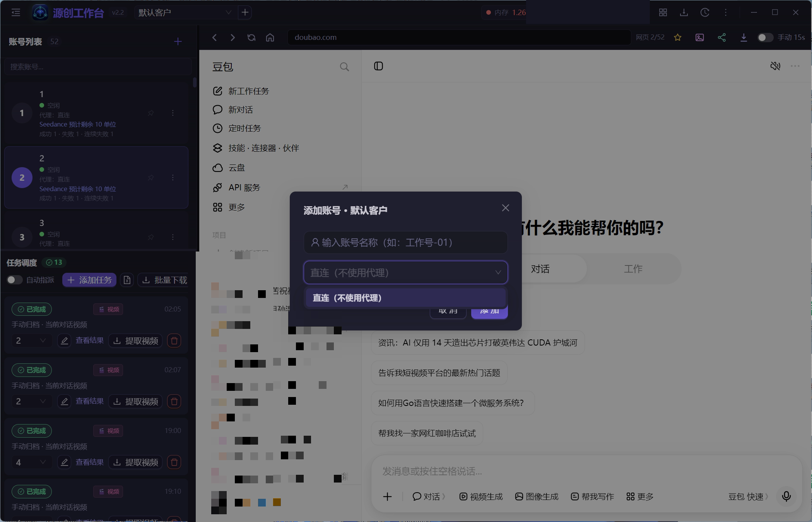812x522 pixels.
Task: Toggle the manual 15s auto-refresh switch
Action: pyautogui.click(x=765, y=38)
